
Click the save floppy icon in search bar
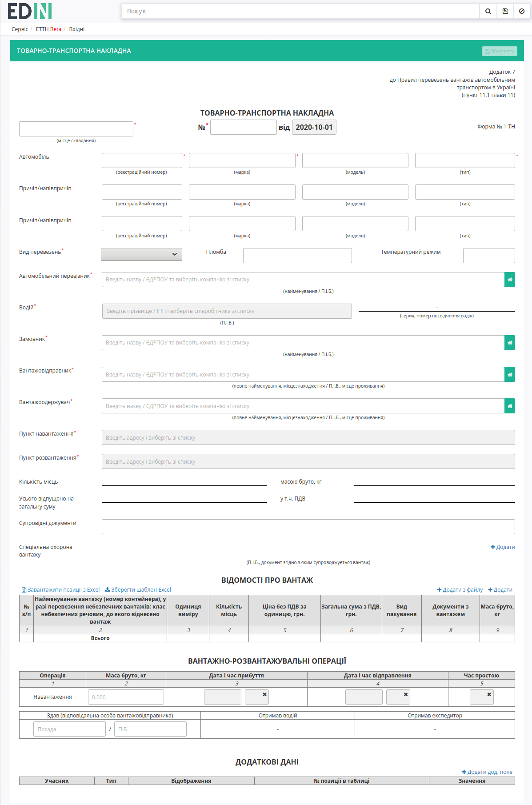(505, 12)
